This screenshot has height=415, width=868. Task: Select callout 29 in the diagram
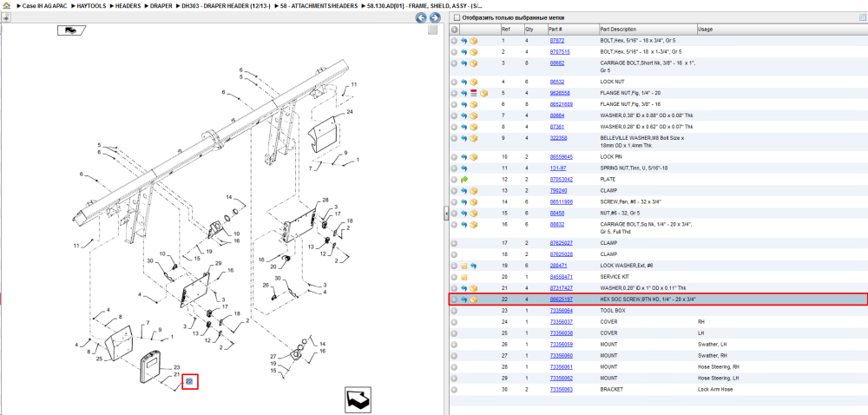(x=218, y=263)
